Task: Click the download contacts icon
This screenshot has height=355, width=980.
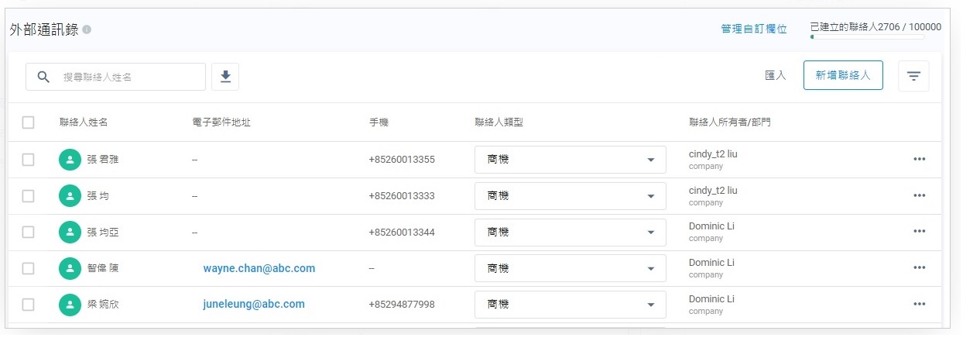Action: (225, 76)
